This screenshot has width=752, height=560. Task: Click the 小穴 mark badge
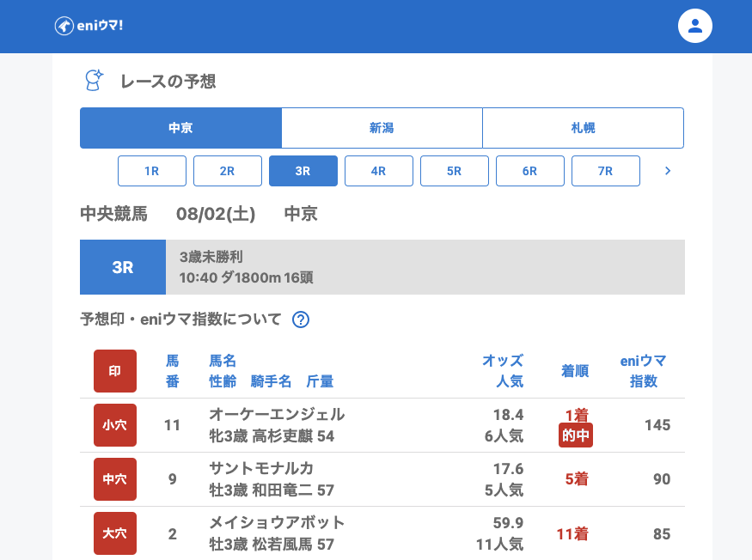tap(115, 425)
